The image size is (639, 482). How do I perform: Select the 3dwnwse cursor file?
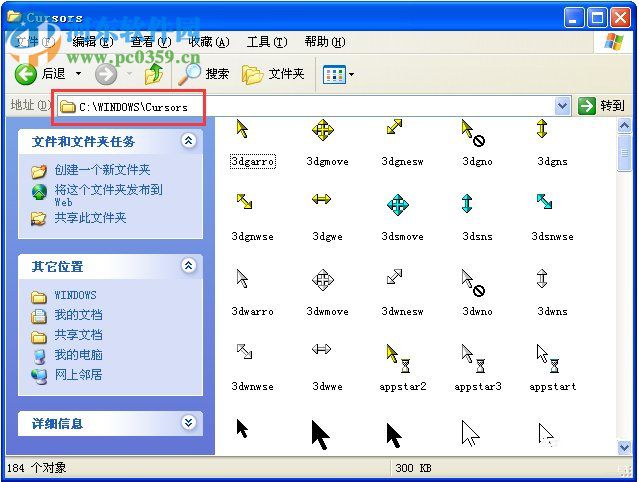(252, 368)
